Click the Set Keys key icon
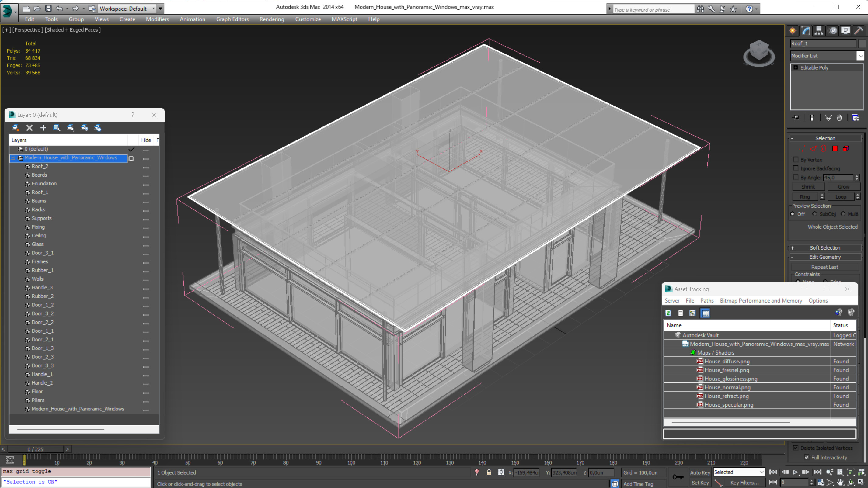This screenshot has height=488, width=868. pyautogui.click(x=678, y=477)
